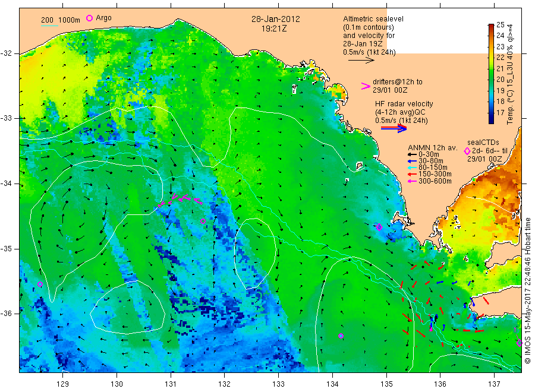Select the Argo float marker near 131.6E, 34.6S
This screenshot has width=535, height=392.
[x=203, y=221]
